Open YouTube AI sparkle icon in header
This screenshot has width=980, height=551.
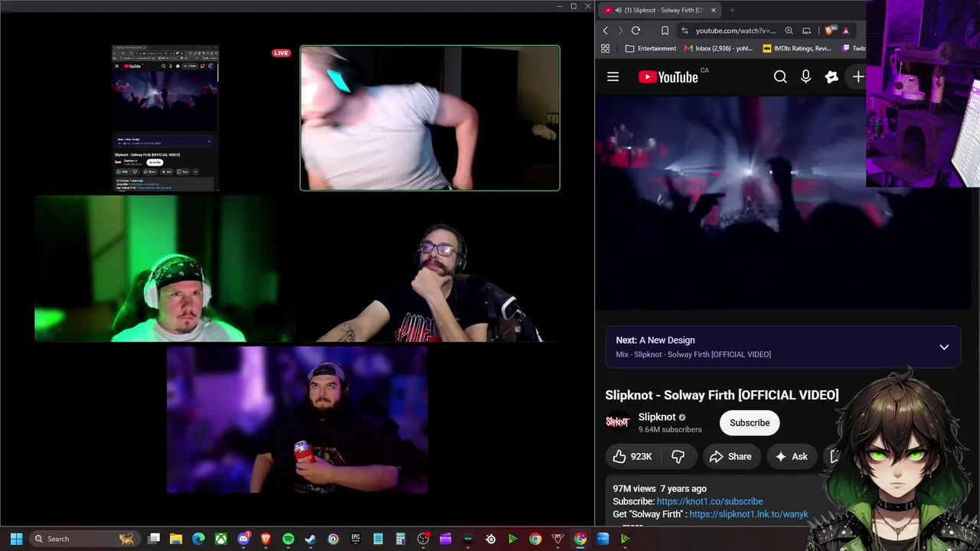[831, 77]
